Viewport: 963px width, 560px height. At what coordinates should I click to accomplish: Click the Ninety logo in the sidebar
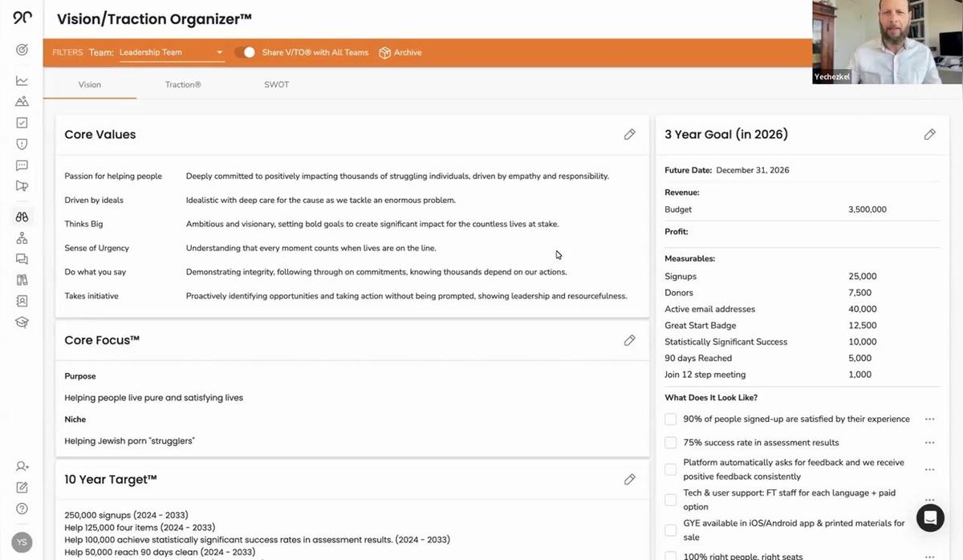[22, 18]
